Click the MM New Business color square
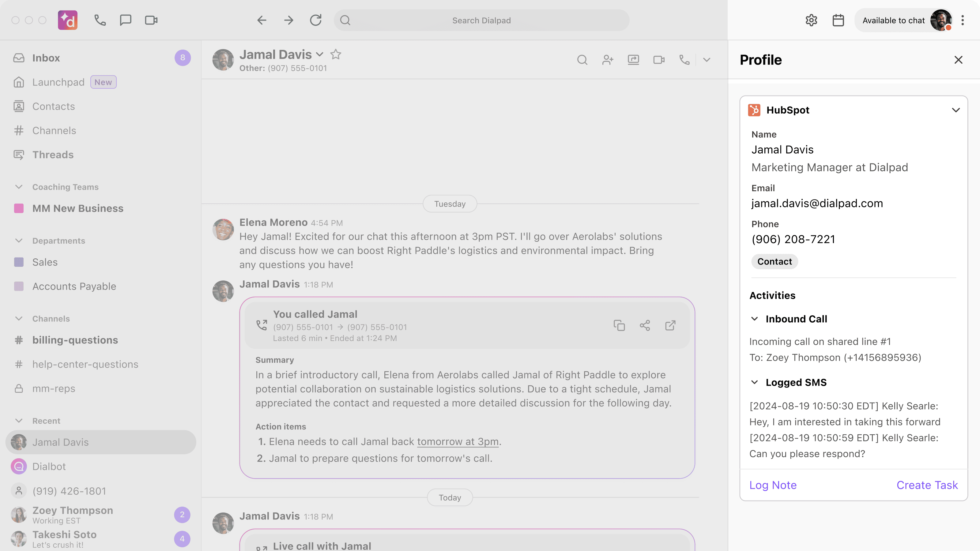The image size is (980, 551). (19, 208)
